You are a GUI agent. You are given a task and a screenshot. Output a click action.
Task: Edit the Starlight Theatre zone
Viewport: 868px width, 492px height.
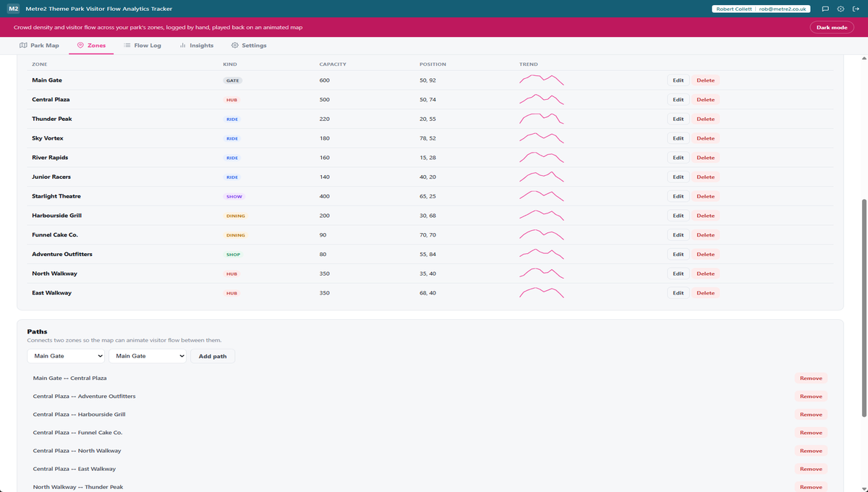(678, 196)
